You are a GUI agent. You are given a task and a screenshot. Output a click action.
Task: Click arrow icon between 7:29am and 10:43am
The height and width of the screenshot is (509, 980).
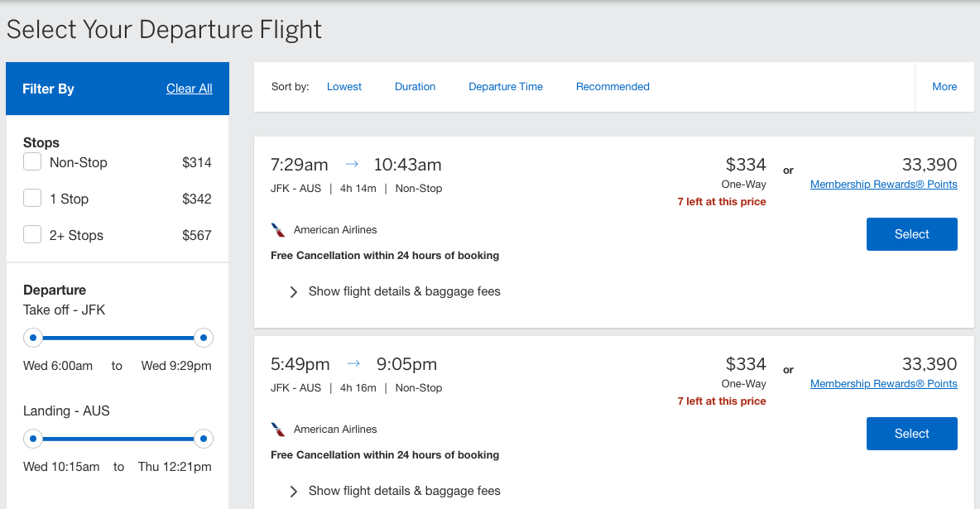[351, 165]
